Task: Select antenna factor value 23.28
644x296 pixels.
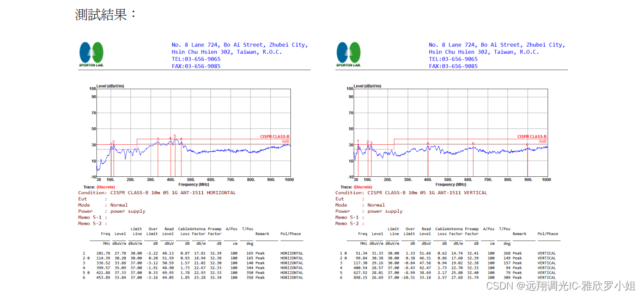Action: tap(199, 277)
